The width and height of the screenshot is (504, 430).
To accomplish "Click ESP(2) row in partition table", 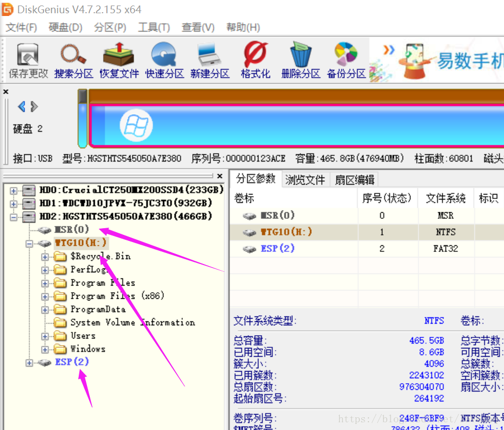I will (x=367, y=249).
